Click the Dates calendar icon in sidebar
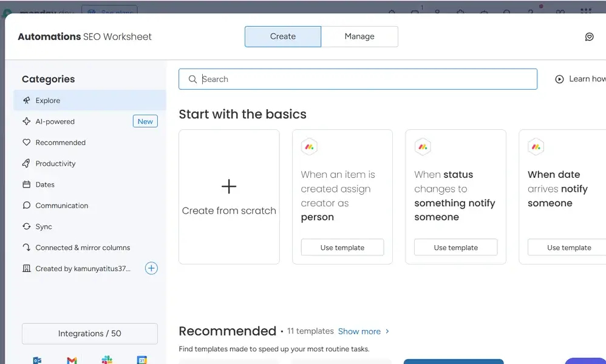Screen dimensions: 606x364 (x=27, y=184)
